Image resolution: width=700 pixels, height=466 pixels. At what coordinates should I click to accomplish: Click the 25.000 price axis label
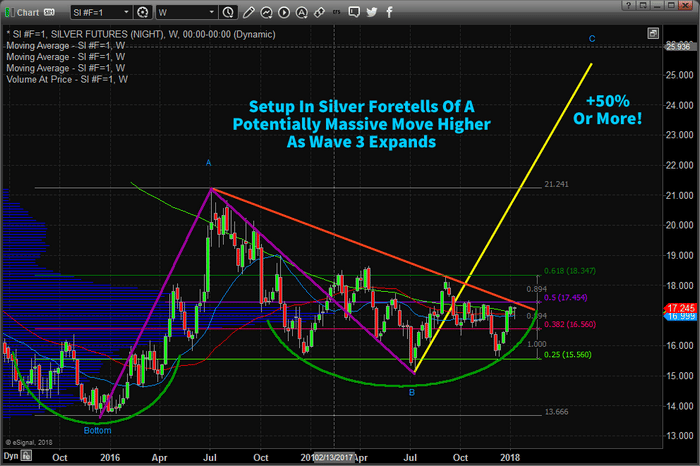(x=679, y=75)
